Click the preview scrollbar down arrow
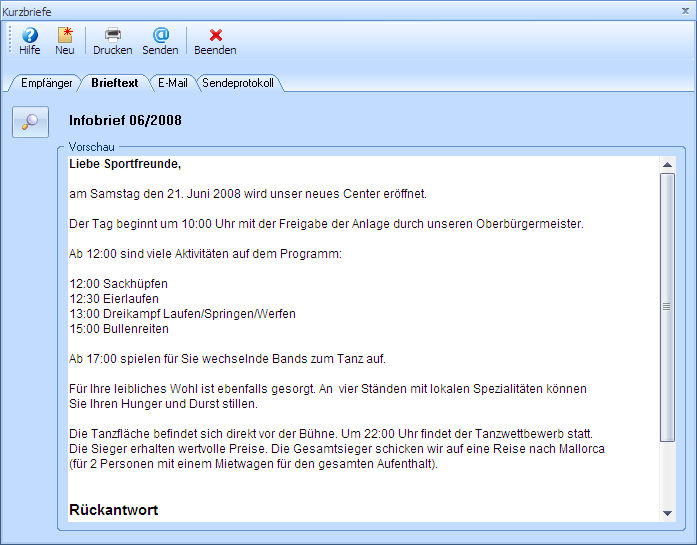The height and width of the screenshot is (545, 697). 667,513
